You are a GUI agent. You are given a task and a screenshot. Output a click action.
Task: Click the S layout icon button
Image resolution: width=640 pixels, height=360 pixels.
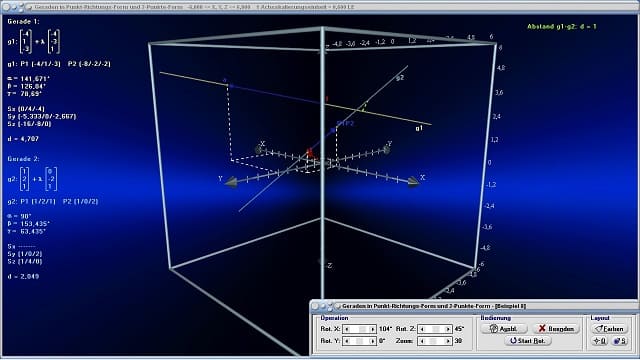click(620, 341)
